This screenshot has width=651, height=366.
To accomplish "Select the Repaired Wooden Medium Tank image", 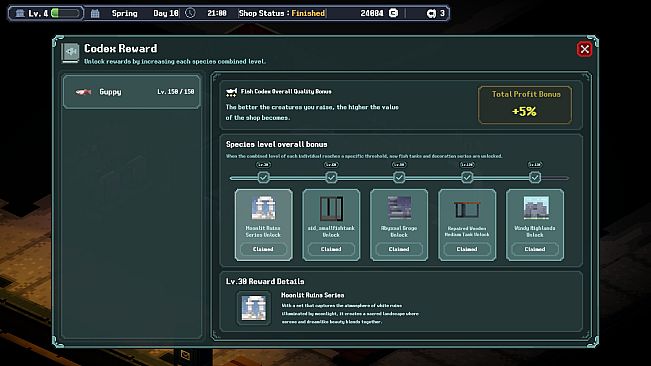I will pyautogui.click(x=467, y=209).
